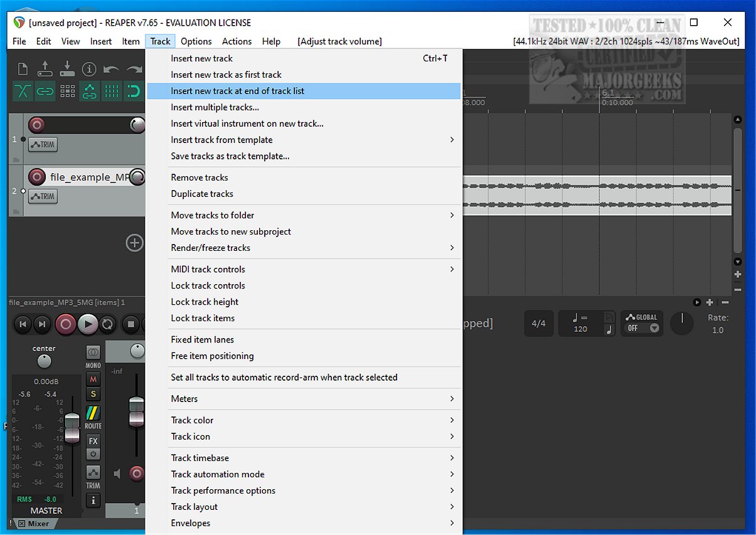Click TRIM envelope button on track 1
756x535 pixels.
click(42, 145)
